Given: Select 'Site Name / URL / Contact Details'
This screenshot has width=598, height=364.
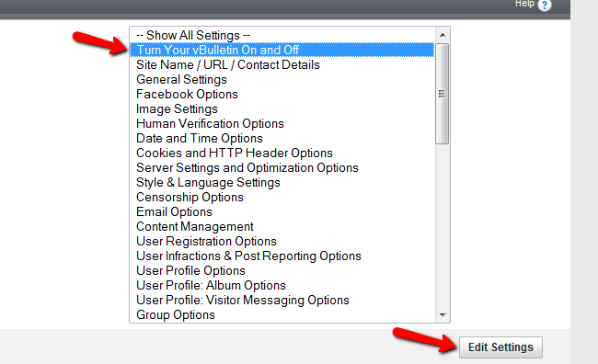Looking at the screenshot, I should pyautogui.click(x=282, y=64).
